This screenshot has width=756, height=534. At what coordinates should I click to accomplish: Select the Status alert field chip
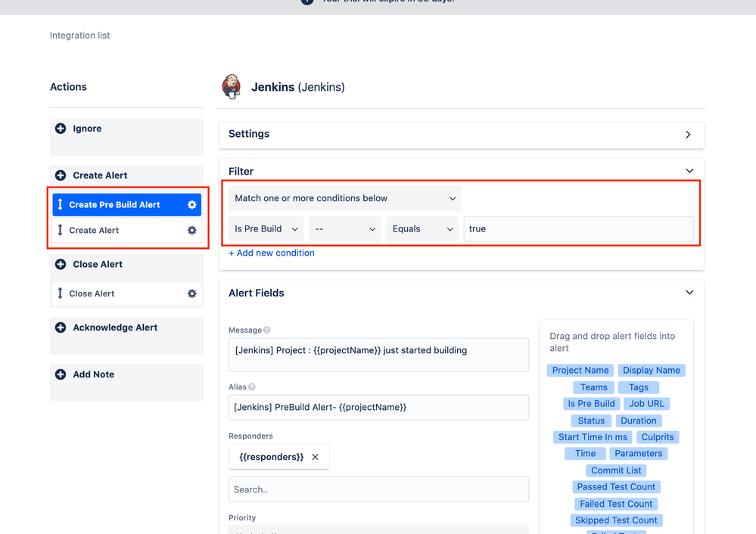click(x=591, y=421)
